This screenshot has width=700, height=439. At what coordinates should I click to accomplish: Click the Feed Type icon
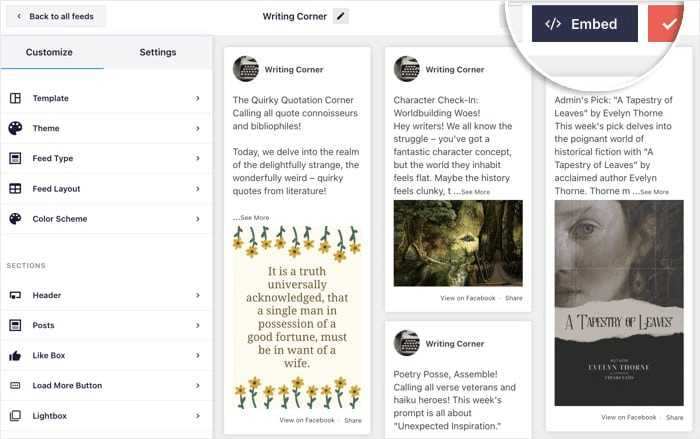pos(15,158)
